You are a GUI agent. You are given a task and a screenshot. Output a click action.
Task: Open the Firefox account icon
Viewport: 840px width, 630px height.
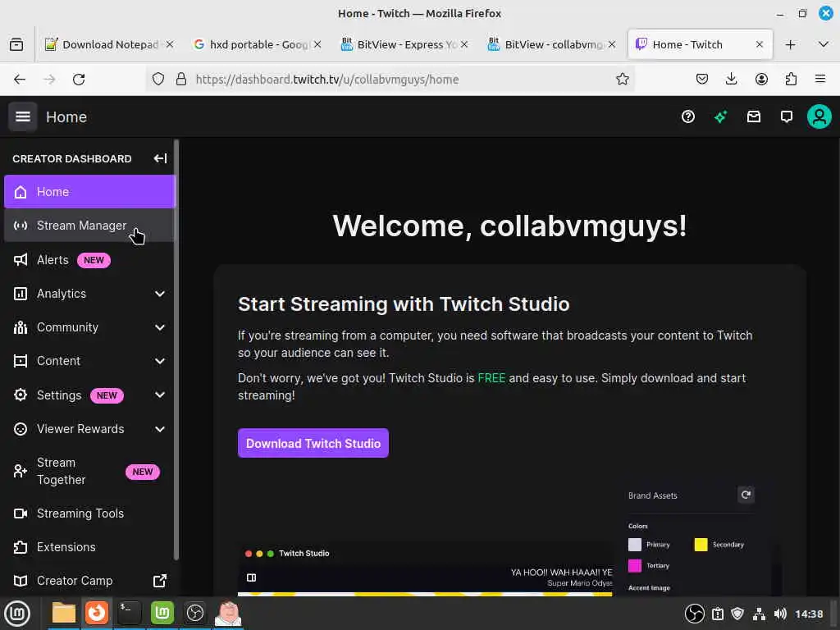(761, 80)
